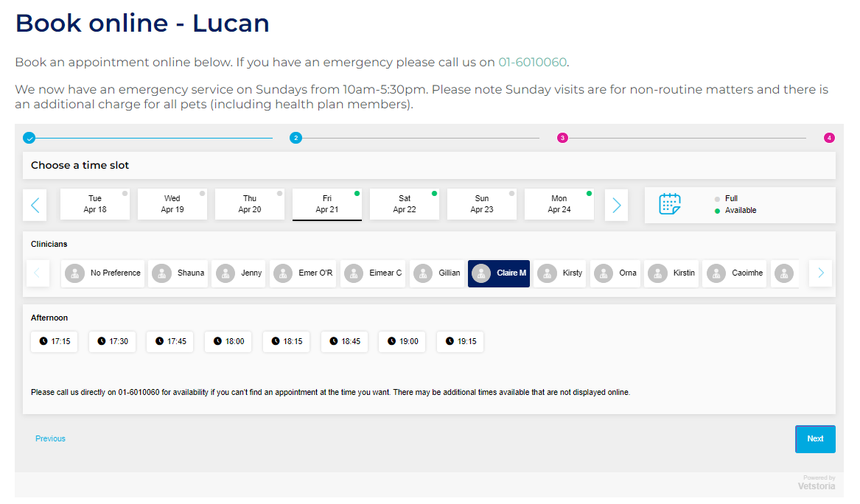The height and width of the screenshot is (504, 860).
Task: Click the checkmark icon on step one
Action: click(x=29, y=137)
